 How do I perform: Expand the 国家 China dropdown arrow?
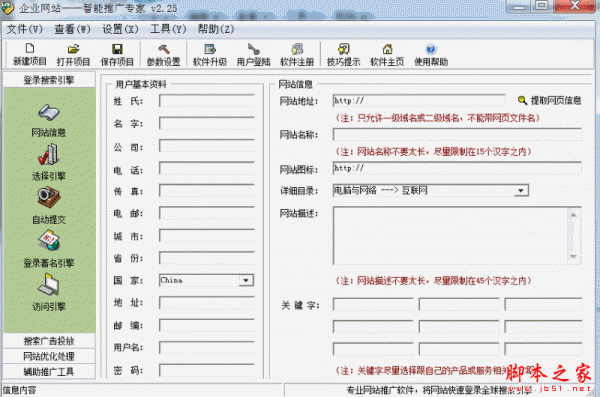click(x=246, y=280)
